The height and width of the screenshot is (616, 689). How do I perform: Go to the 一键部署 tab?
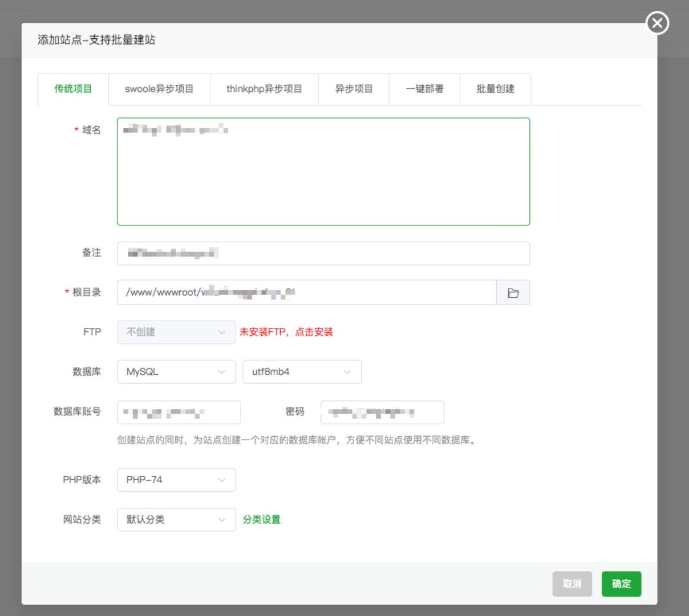pos(424,89)
